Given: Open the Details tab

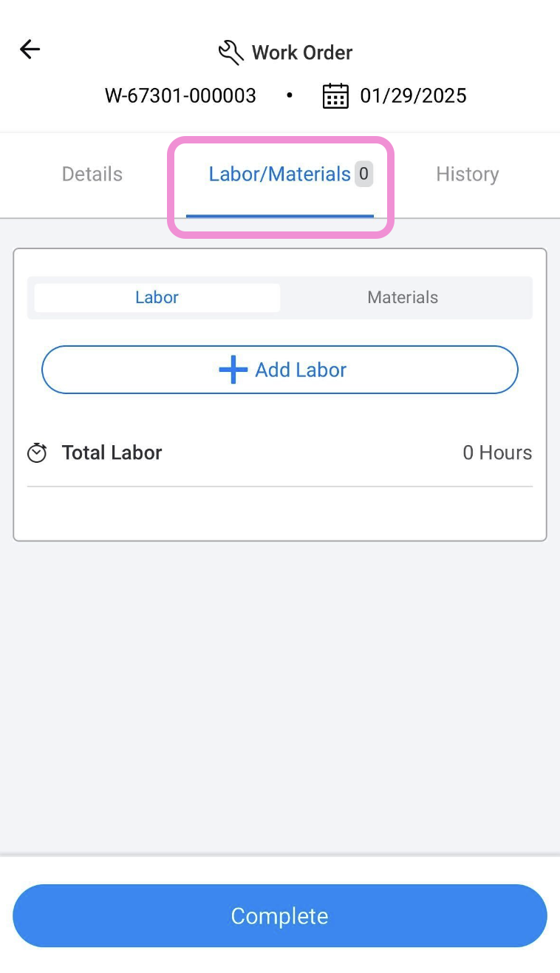Looking at the screenshot, I should click(92, 174).
